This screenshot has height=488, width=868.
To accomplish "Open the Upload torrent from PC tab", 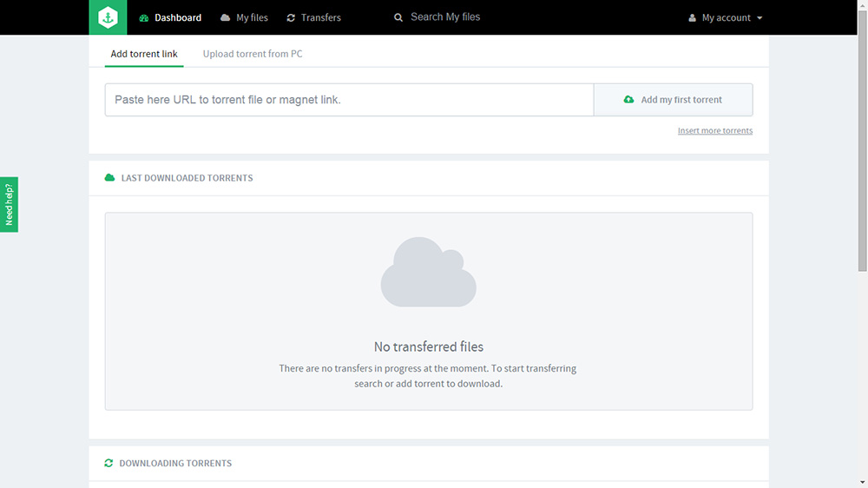I will 253,54.
